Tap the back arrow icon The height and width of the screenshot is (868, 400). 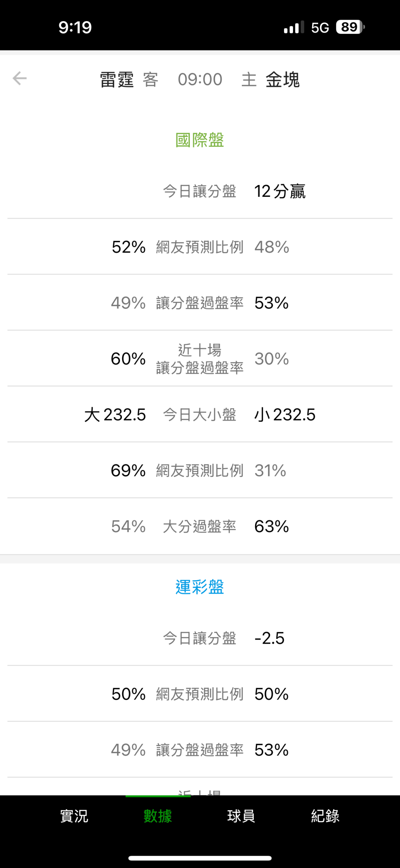point(20,79)
